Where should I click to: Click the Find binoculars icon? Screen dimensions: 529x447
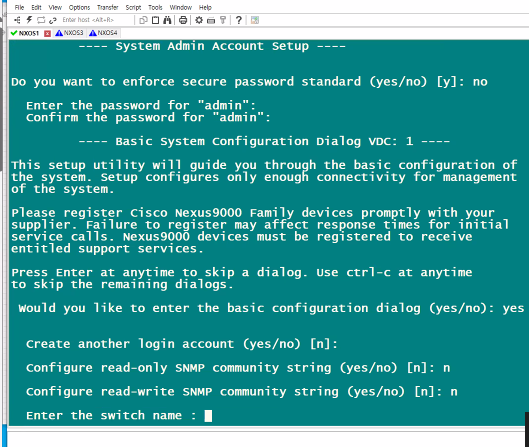coord(167,20)
